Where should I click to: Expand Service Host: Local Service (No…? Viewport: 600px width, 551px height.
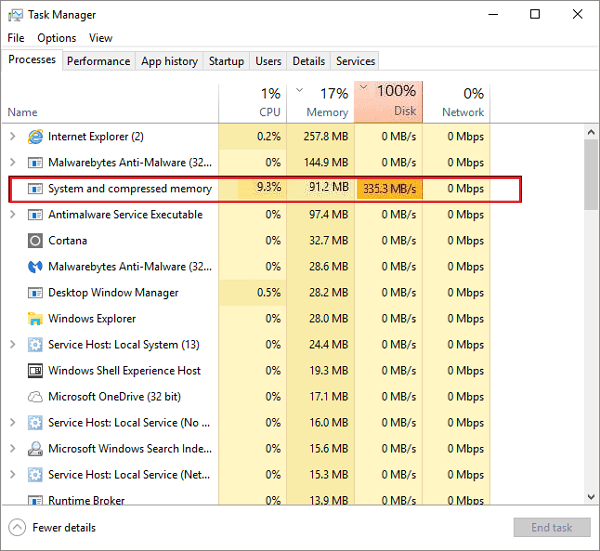[13, 423]
